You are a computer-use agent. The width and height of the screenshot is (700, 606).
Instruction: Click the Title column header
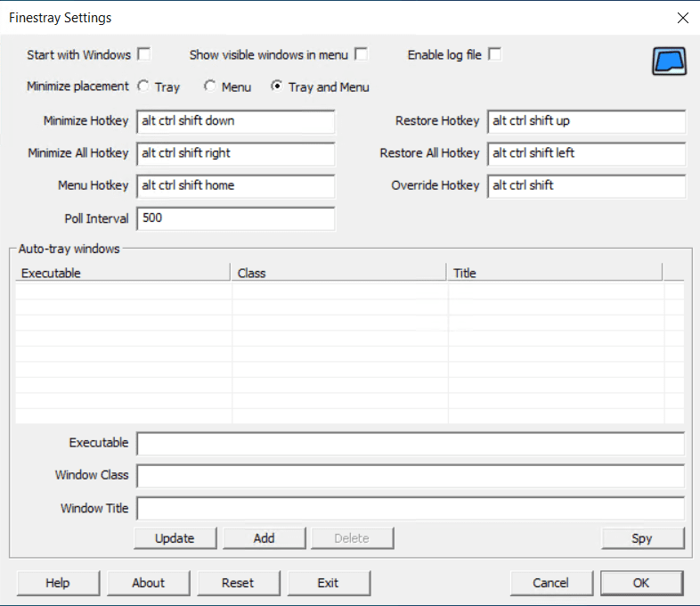[555, 273]
